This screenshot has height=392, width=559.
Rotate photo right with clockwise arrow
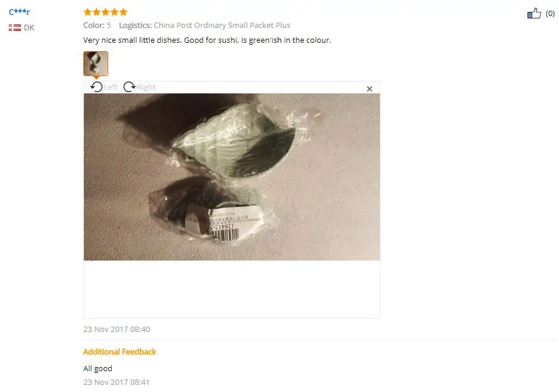tap(130, 87)
